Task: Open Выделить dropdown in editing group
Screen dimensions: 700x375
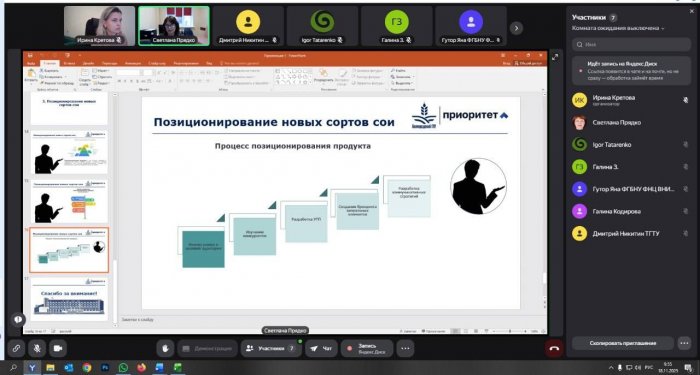Action: pyautogui.click(x=402, y=83)
